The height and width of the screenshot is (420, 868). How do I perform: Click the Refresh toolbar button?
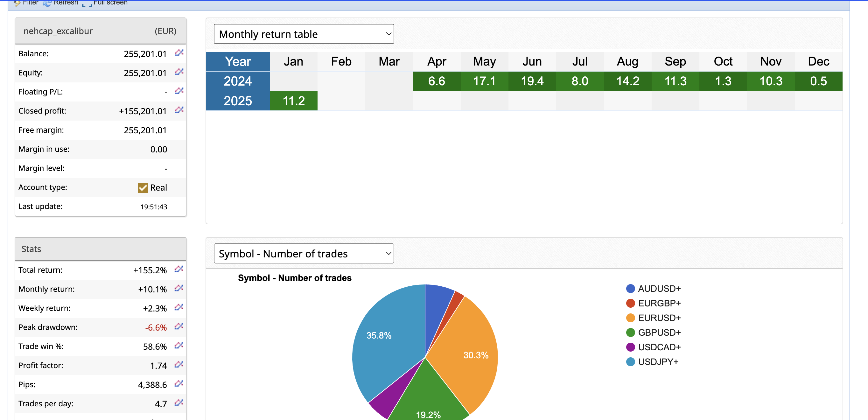[61, 3]
